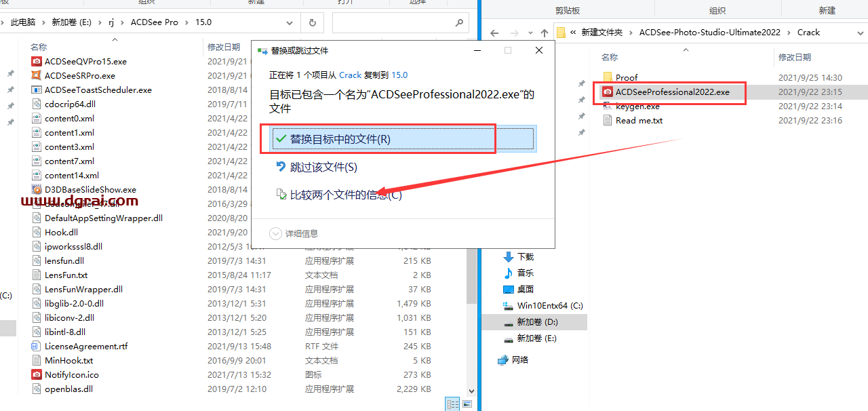Sort left window by 修改日期 column
This screenshot has height=411, width=868.
[x=224, y=47]
